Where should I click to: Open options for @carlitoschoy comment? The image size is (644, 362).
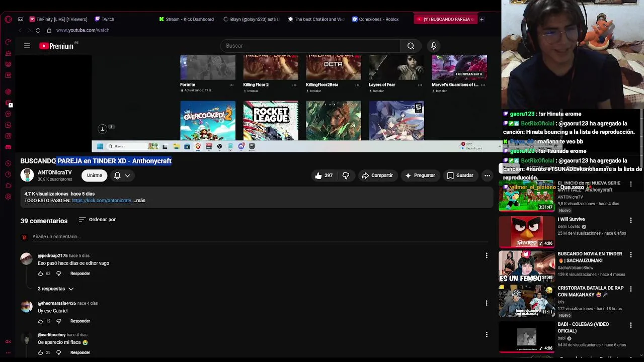click(x=487, y=334)
